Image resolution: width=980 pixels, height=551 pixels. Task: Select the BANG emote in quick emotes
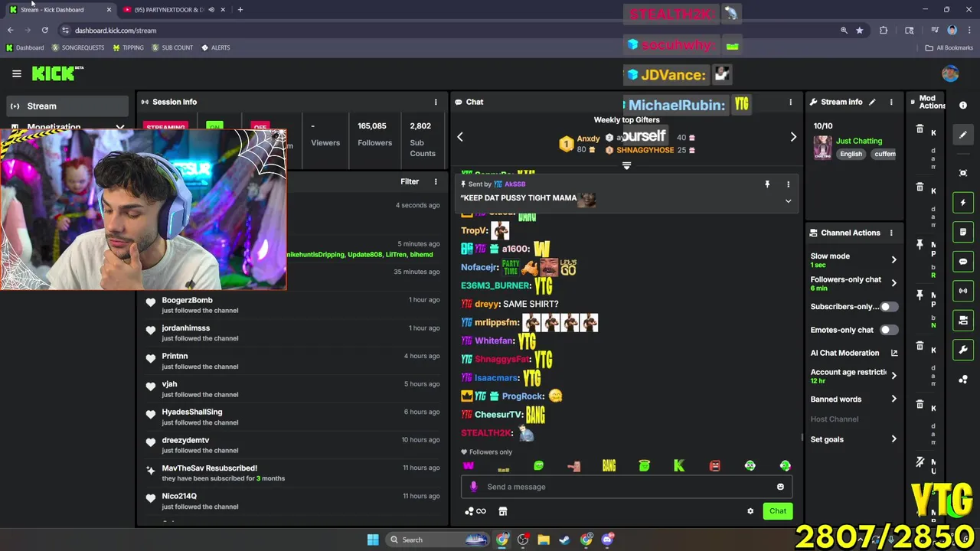tap(609, 465)
